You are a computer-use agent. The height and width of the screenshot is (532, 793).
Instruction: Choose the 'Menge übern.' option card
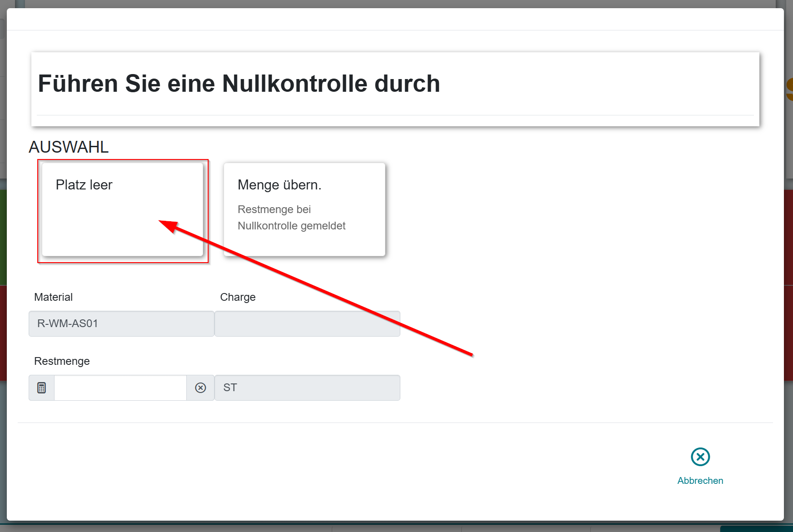pyautogui.click(x=304, y=209)
